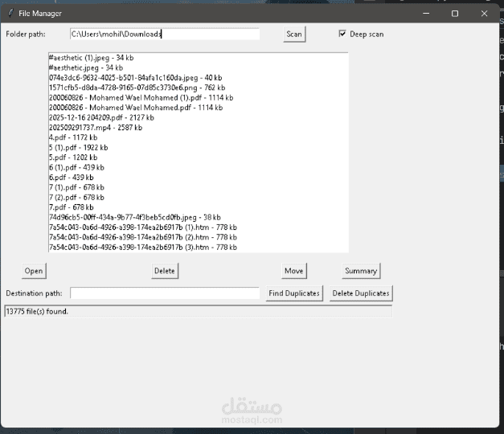Click the Open button

tap(34, 271)
